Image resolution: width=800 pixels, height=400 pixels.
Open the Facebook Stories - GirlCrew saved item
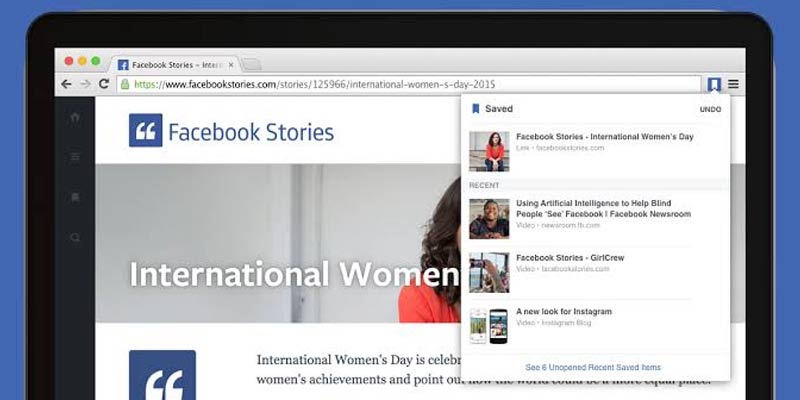point(570,258)
